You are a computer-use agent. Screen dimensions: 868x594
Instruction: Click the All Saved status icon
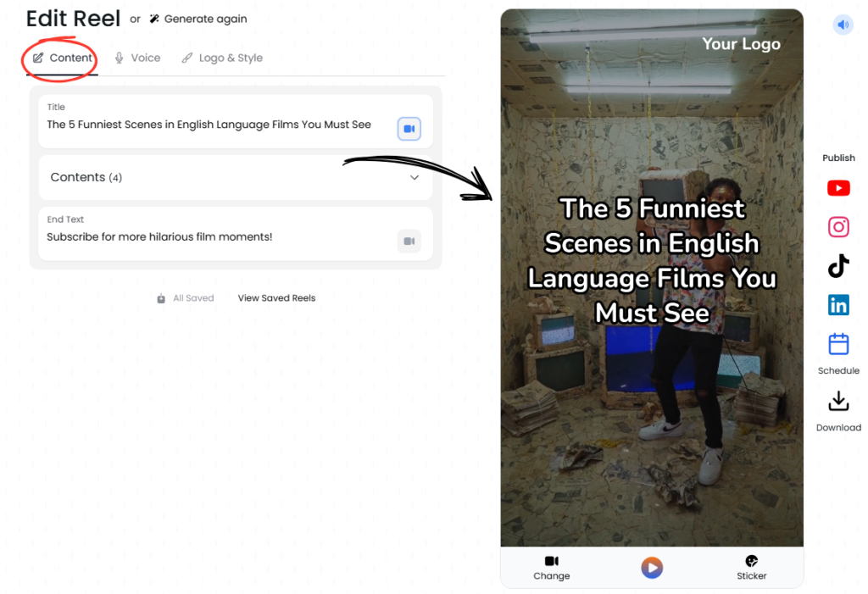(161, 298)
